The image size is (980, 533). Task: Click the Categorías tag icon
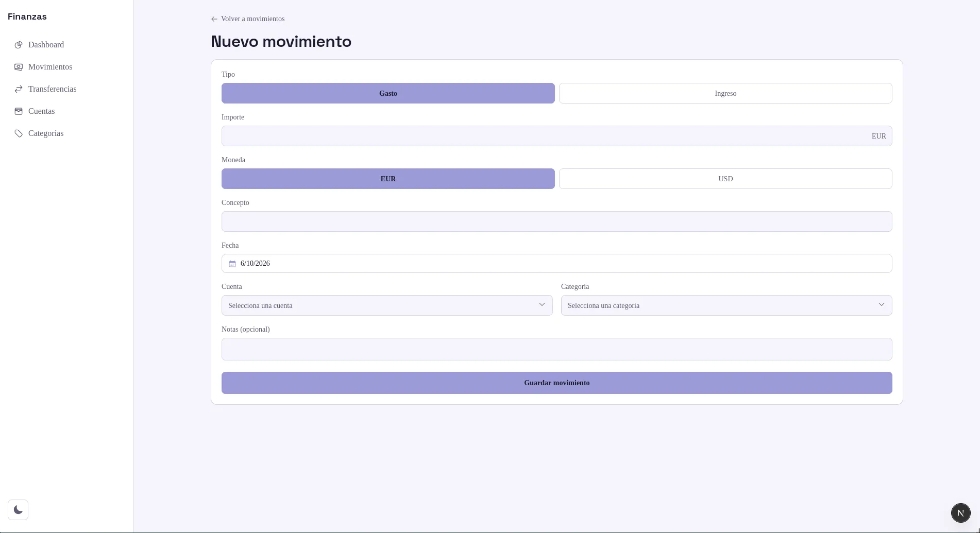(x=19, y=133)
